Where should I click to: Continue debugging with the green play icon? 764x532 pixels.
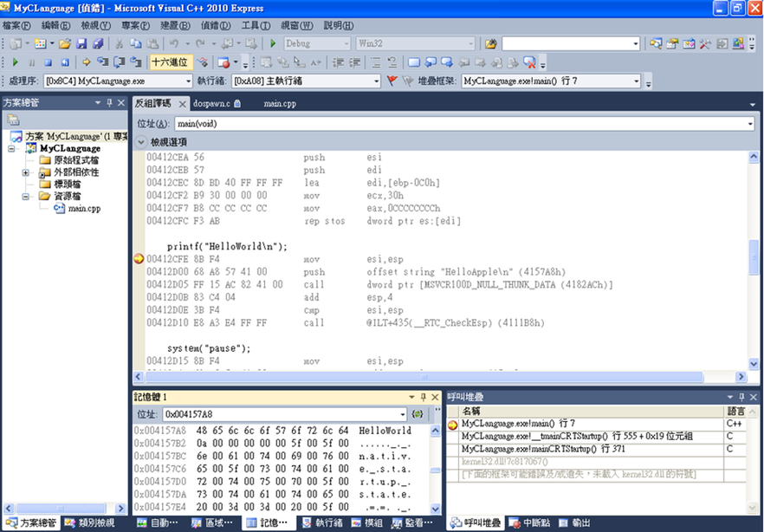click(15, 62)
